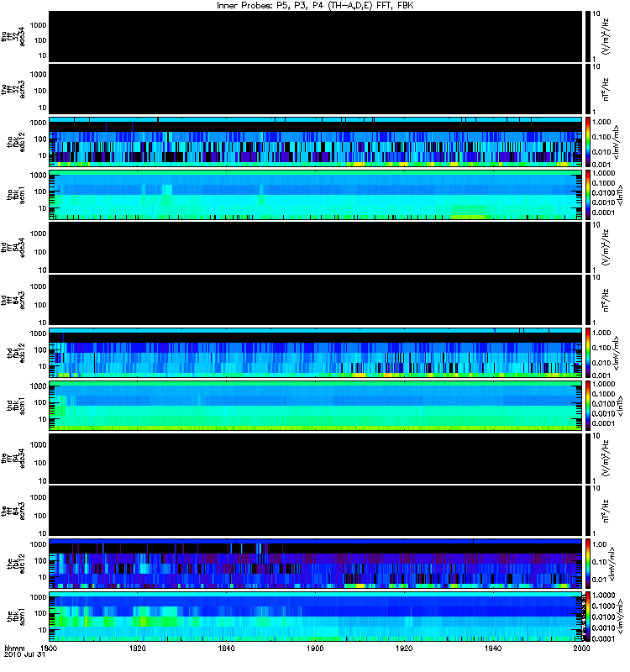Image resolution: width=630 pixels, height=672 pixels.
Task: Click the rainbow color bar beside the fbk edc12
Action: (588, 564)
